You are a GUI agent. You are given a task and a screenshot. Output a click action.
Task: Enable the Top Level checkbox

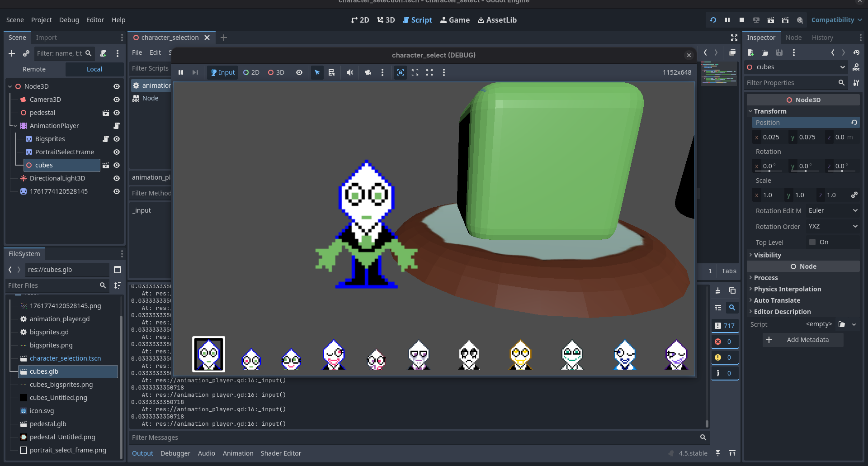pos(812,242)
